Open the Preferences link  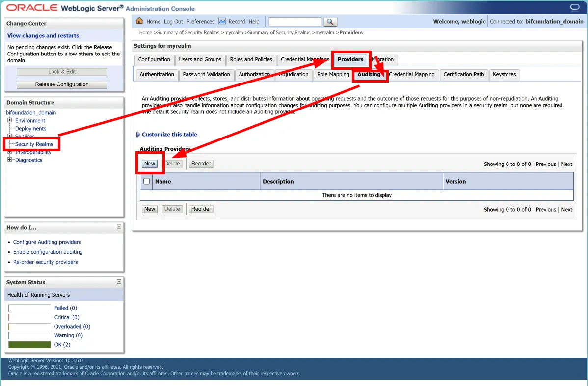tap(200, 22)
